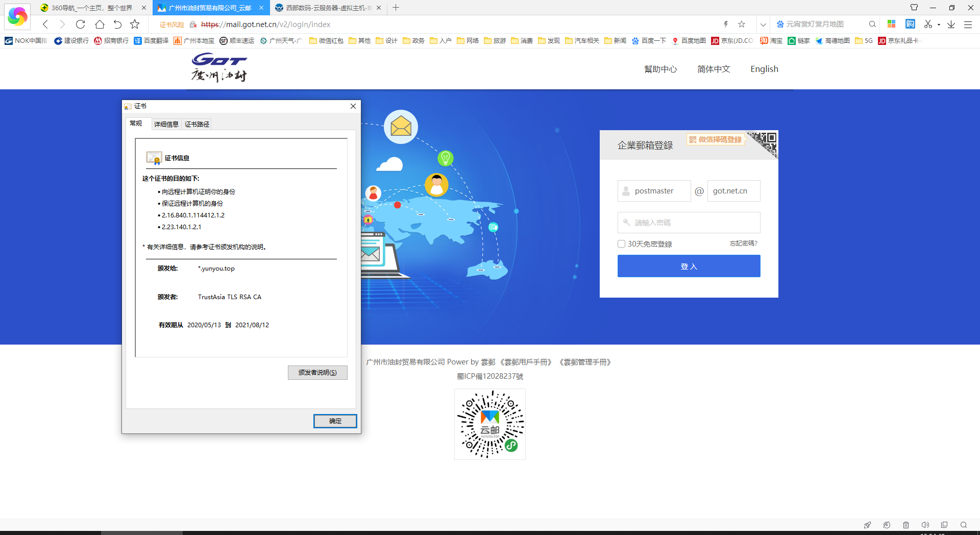The width and height of the screenshot is (980, 535).
Task: Expand the address bar dropdown chevron
Action: (x=763, y=24)
